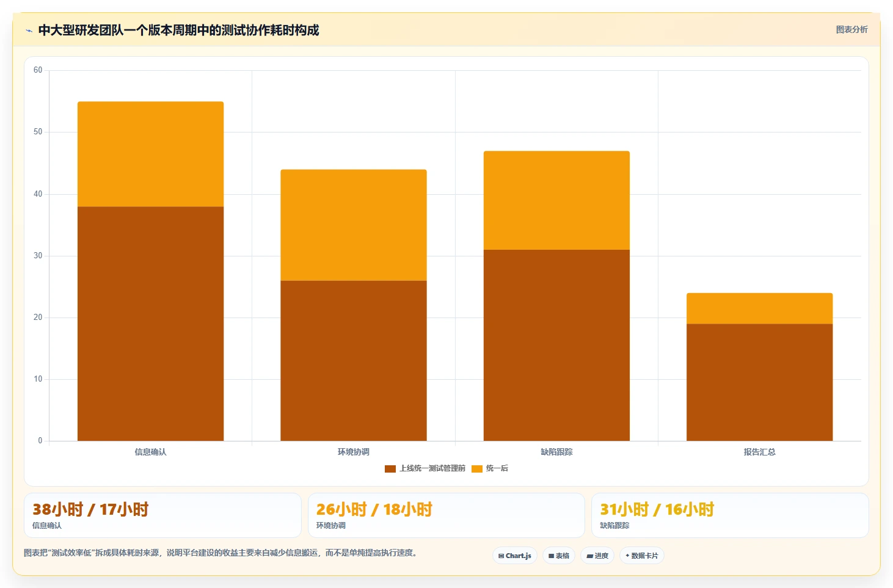Click the dark brown bar segment for 信息确认
This screenshot has width=893, height=588.
point(150,324)
